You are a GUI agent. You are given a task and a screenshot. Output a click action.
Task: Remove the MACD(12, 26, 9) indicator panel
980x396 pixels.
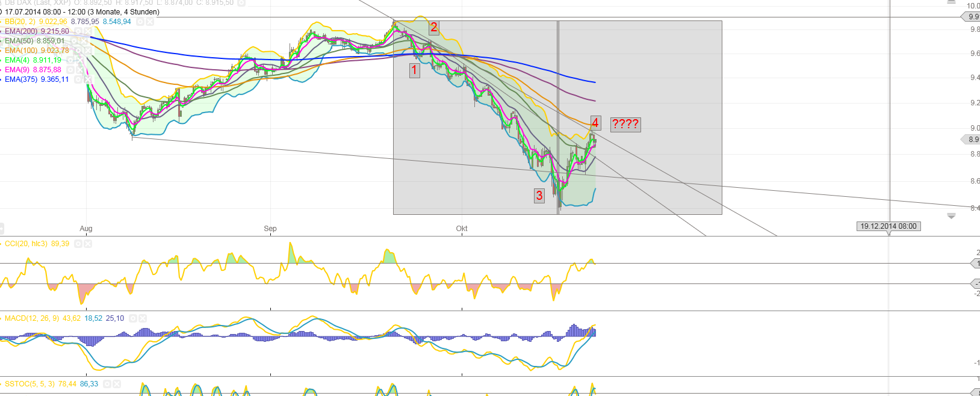coord(143,318)
